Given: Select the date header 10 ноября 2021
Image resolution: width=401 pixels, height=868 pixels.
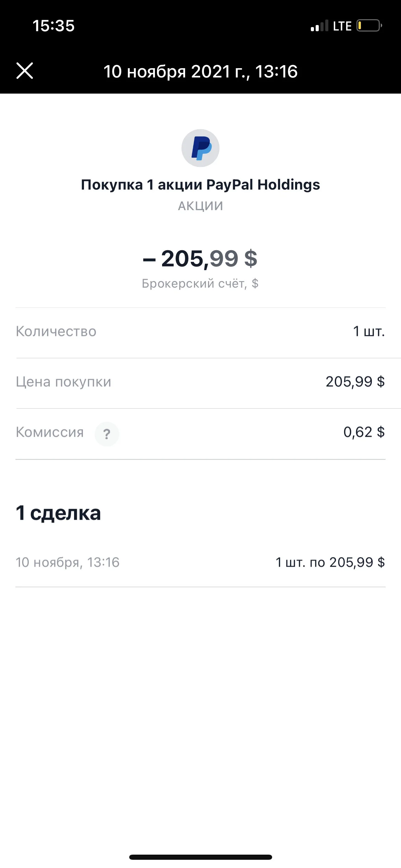Looking at the screenshot, I should 200,71.
